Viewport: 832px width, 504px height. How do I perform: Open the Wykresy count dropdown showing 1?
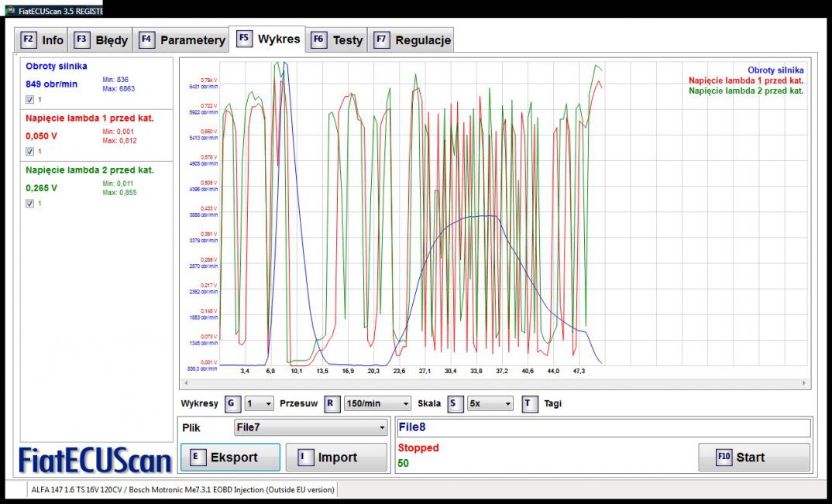coord(259,403)
